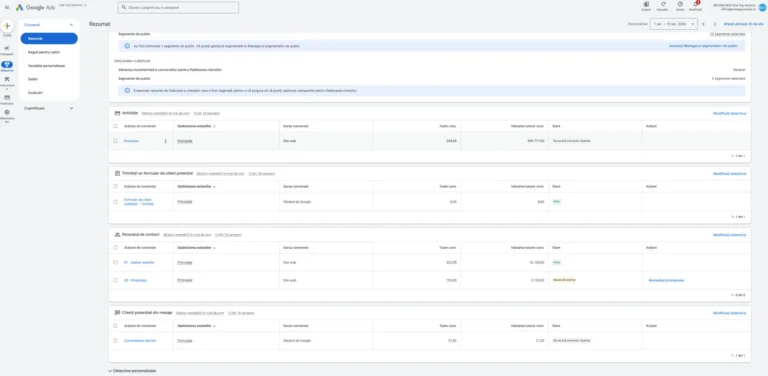Open Billing from the left sidebar
The width and height of the screenshot is (768, 376).
tap(7, 99)
